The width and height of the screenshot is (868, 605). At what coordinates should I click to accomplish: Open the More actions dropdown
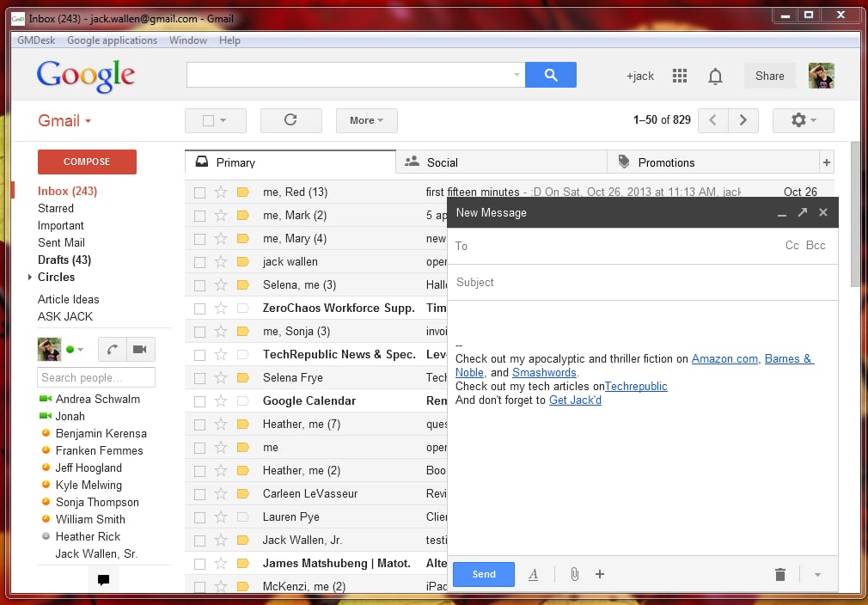coord(366,120)
